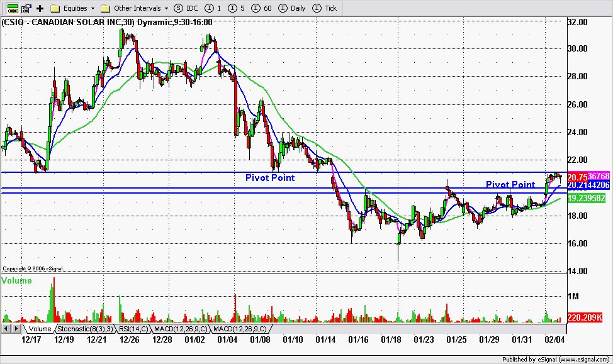This screenshot has width=613, height=364.
Task: Click the red 20.75 price marker
Action: tap(577, 177)
